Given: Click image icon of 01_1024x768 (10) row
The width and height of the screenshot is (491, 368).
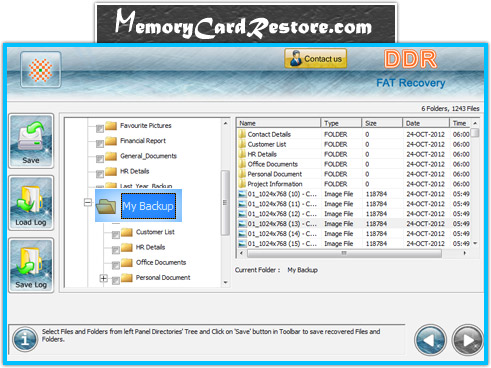Looking at the screenshot, I should [x=242, y=194].
